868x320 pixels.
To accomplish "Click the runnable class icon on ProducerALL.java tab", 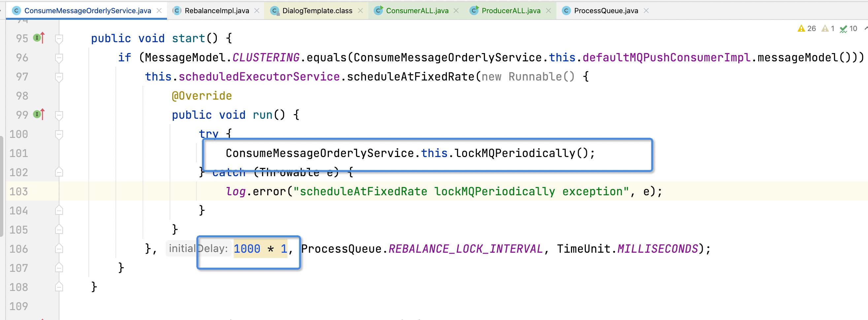I will pos(474,11).
